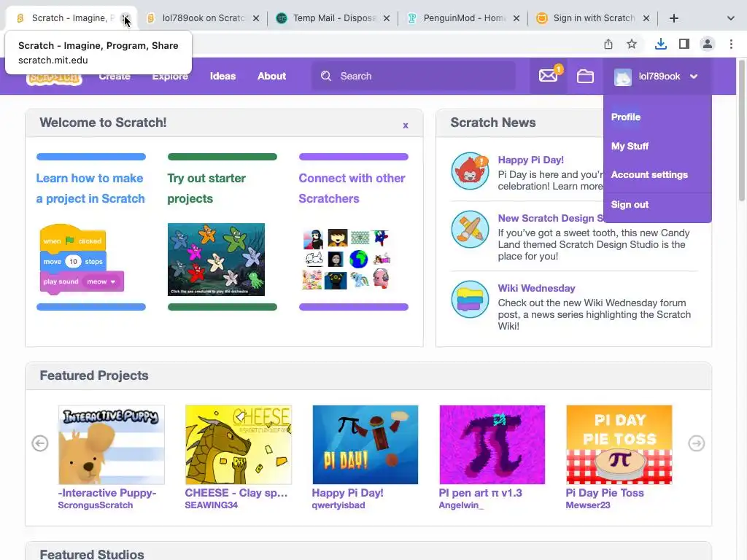This screenshot has width=747, height=560.
Task: Open author ScrongusScratch profile link
Action: click(96, 505)
